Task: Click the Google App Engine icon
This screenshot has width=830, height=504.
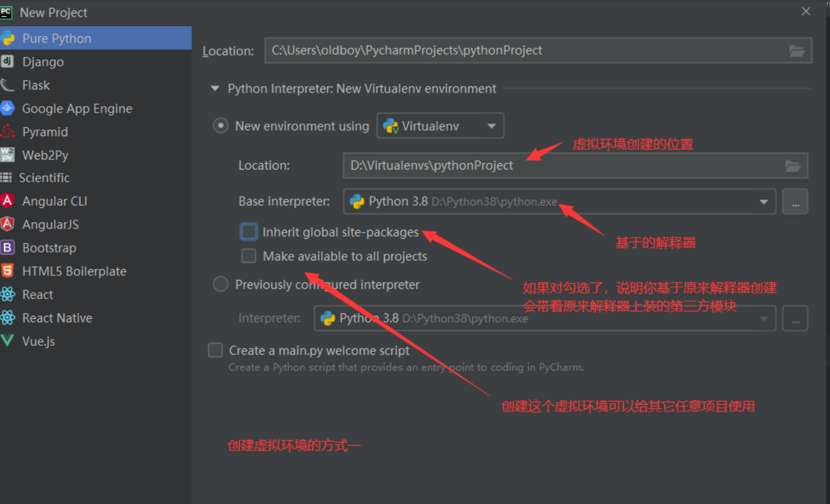Action: tap(7, 108)
